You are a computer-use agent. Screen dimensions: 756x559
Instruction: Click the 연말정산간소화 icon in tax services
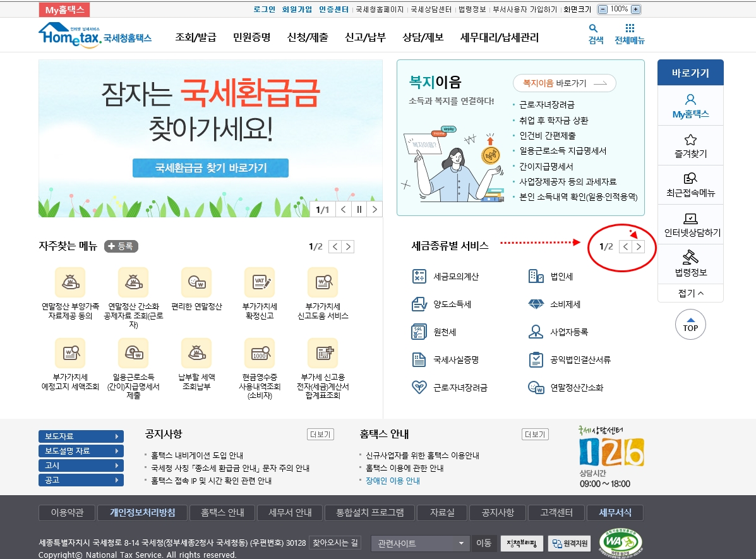(x=536, y=387)
